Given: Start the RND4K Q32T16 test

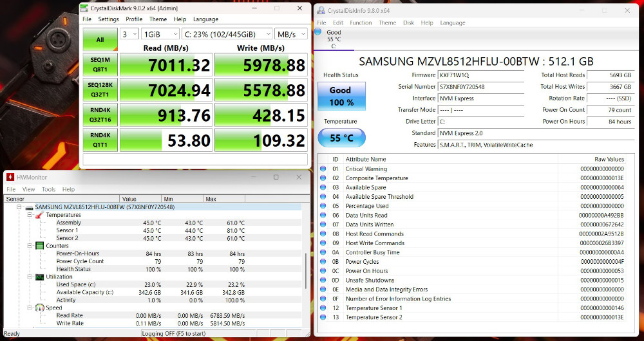Looking at the screenshot, I should coord(100,115).
